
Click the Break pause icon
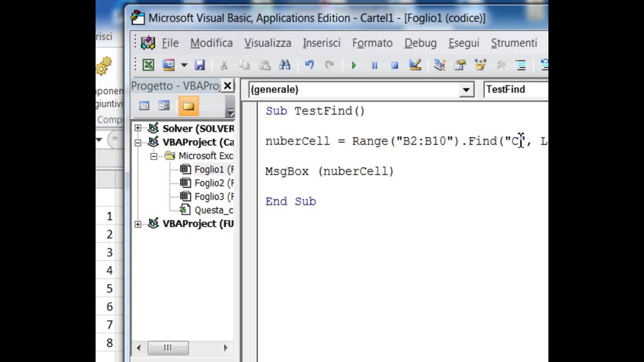click(x=374, y=65)
